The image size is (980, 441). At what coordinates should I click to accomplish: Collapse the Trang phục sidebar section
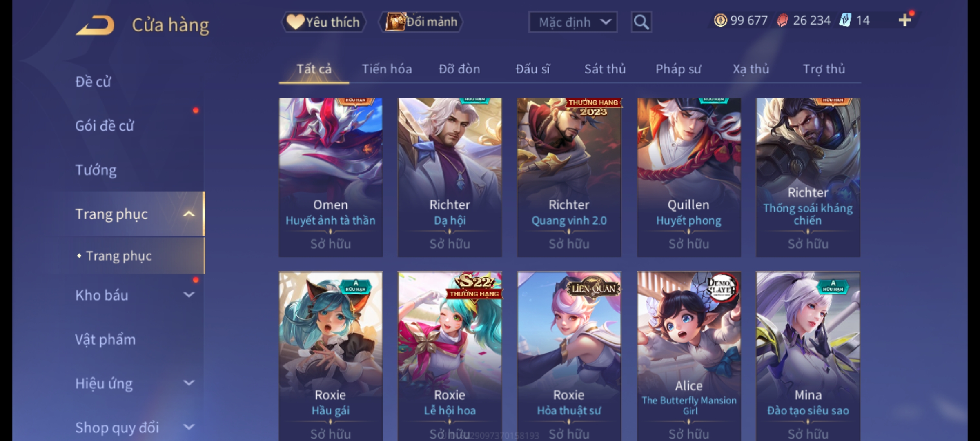pyautogui.click(x=189, y=214)
